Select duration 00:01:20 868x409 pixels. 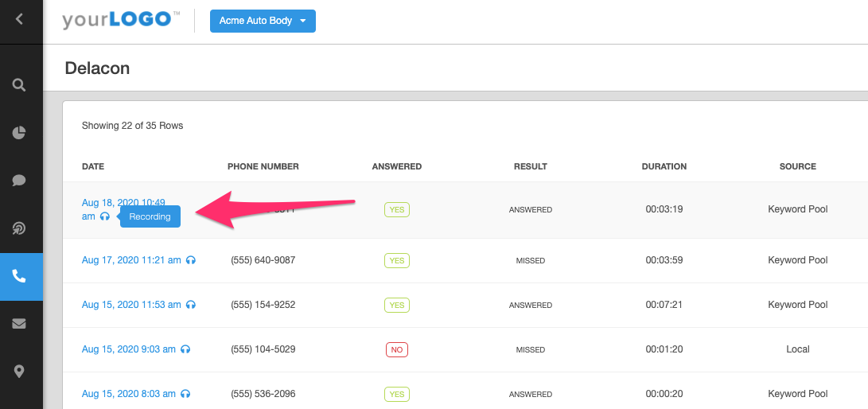[664, 349]
